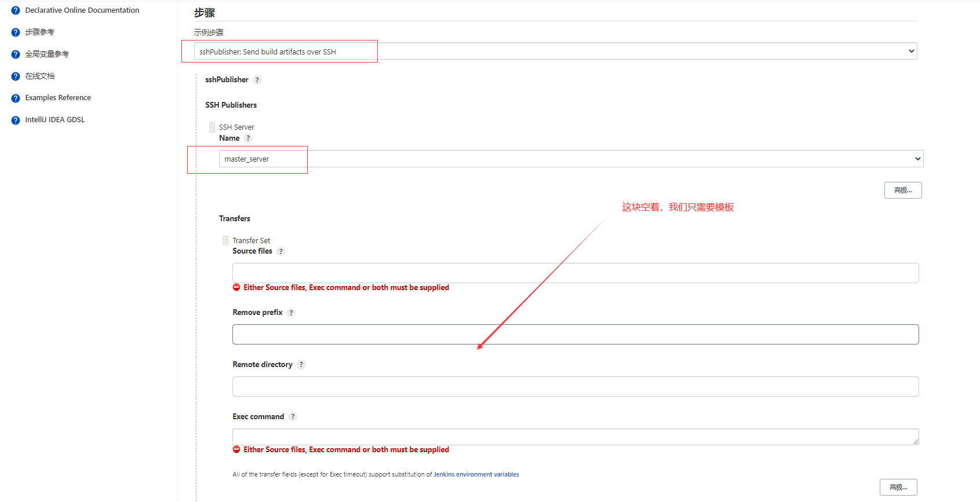
Task: Open the master_server name dropdown
Action: pyautogui.click(x=571, y=159)
